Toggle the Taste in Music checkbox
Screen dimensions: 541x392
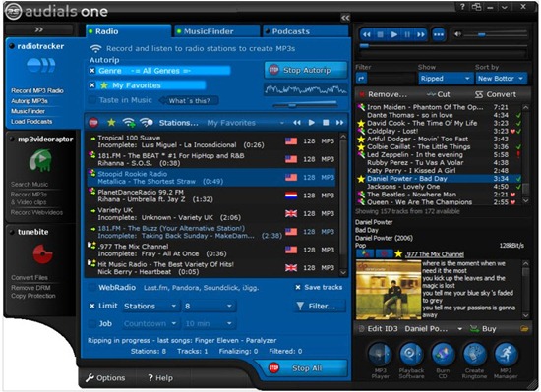click(x=92, y=100)
